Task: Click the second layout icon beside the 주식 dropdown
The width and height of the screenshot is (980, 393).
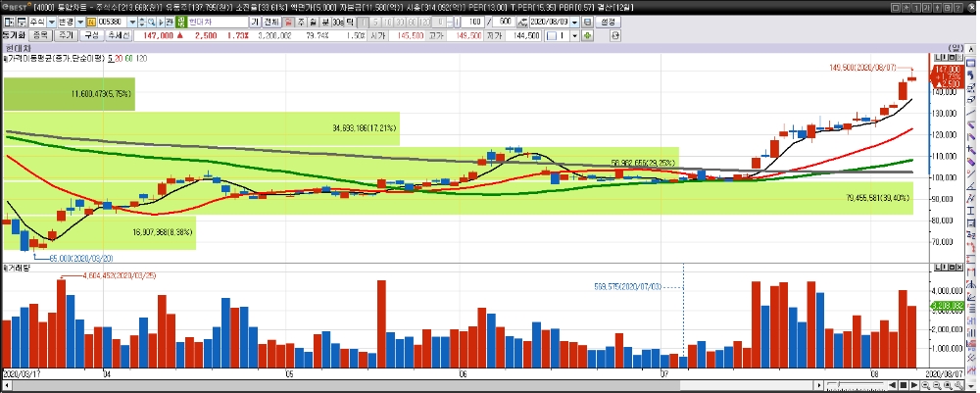Action: point(22,23)
